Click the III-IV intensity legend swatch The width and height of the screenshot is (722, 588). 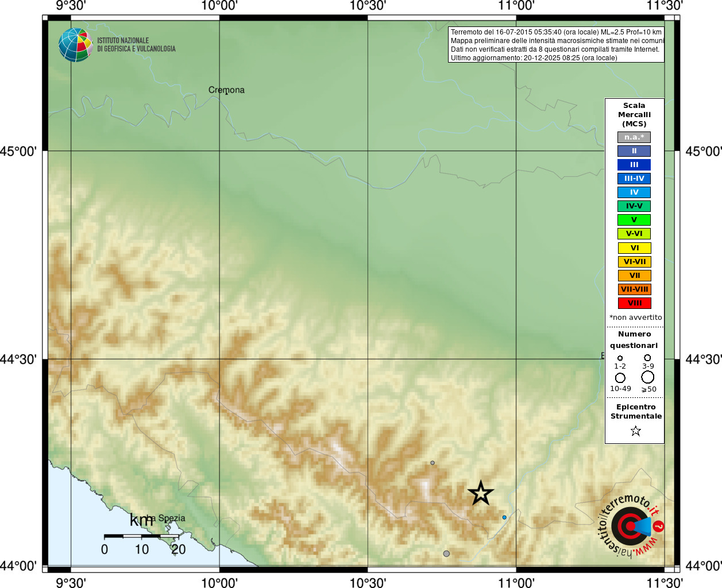click(x=634, y=179)
